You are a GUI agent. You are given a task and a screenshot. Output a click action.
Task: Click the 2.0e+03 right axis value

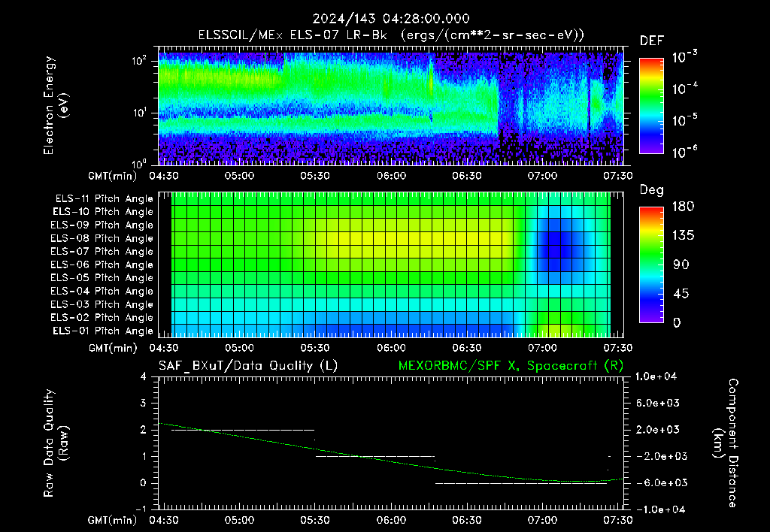[x=657, y=430]
